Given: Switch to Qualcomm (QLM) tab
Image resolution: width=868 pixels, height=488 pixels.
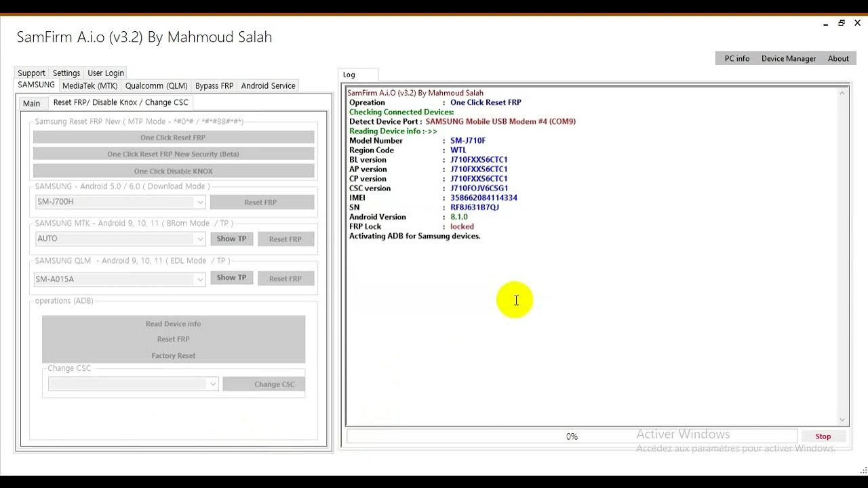Looking at the screenshot, I should (x=156, y=86).
